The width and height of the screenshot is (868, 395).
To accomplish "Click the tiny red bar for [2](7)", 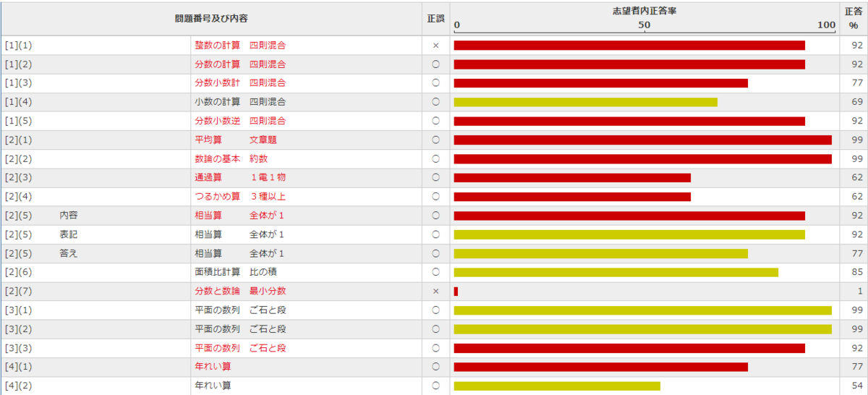I will click(x=456, y=291).
